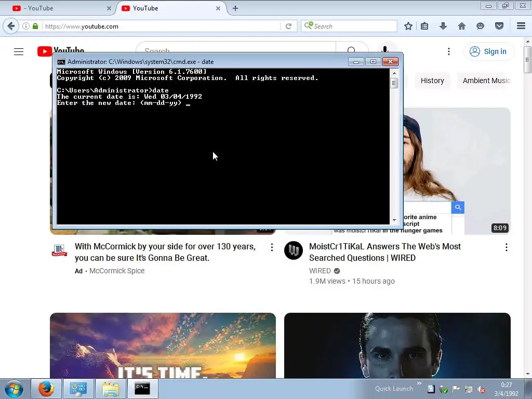Open the dark-haired man video thumbnail
Image resolution: width=532 pixels, height=399 pixels.
(397, 345)
